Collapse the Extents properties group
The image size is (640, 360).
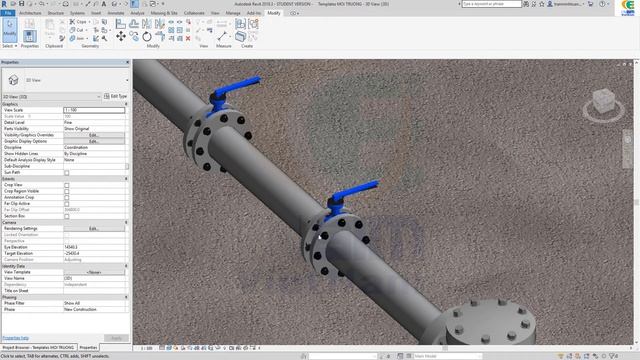coord(126,179)
